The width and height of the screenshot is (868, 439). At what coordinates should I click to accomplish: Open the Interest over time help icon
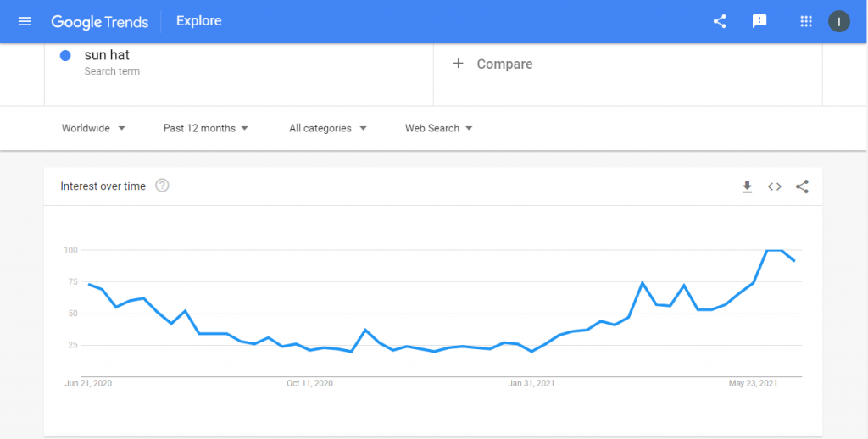click(162, 186)
